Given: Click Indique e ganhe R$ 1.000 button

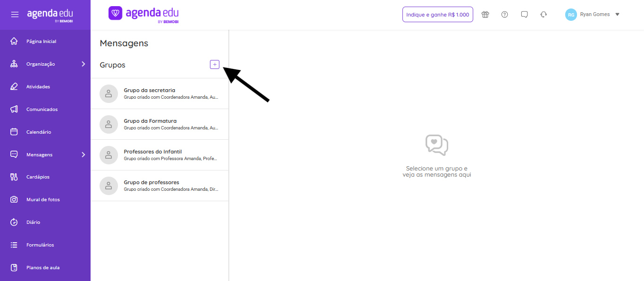Looking at the screenshot, I should [438, 14].
